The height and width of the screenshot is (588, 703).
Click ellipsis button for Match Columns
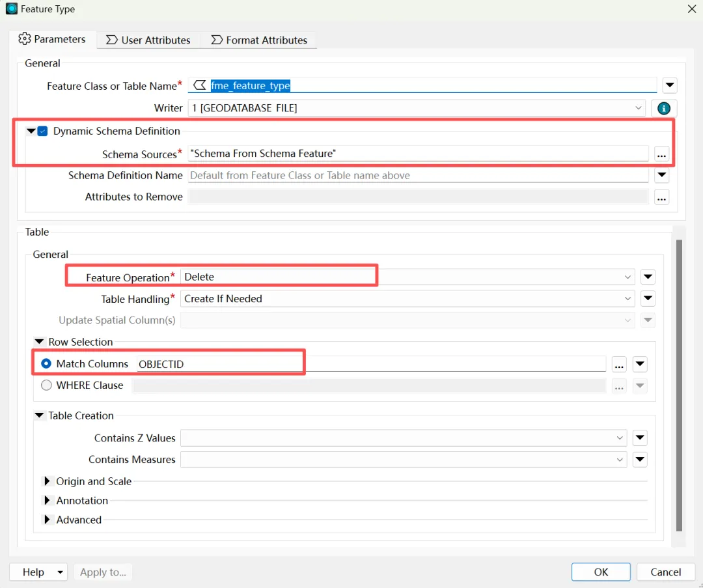point(619,364)
